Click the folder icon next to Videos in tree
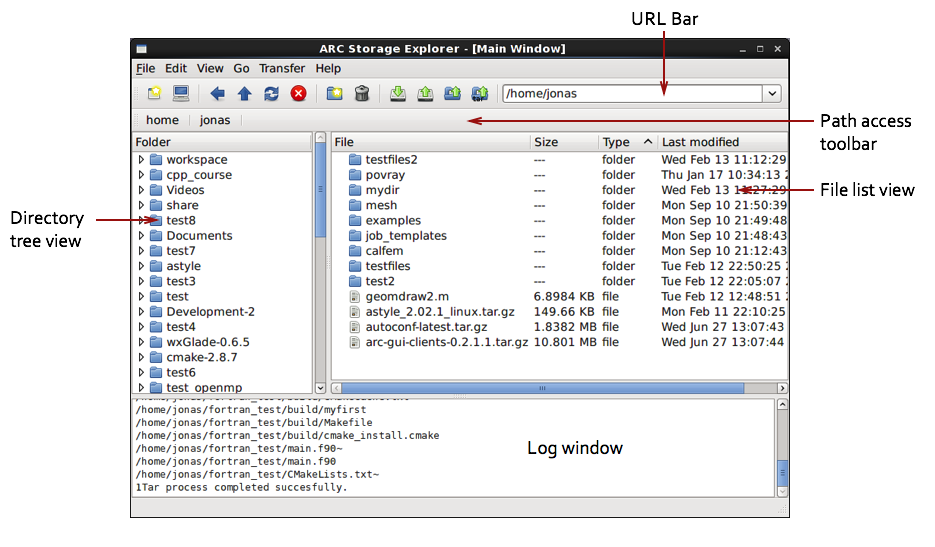The image size is (935, 547). 156,190
